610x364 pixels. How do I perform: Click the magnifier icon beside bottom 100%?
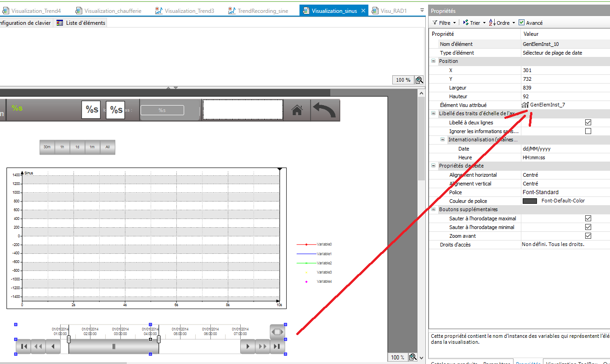(412, 357)
